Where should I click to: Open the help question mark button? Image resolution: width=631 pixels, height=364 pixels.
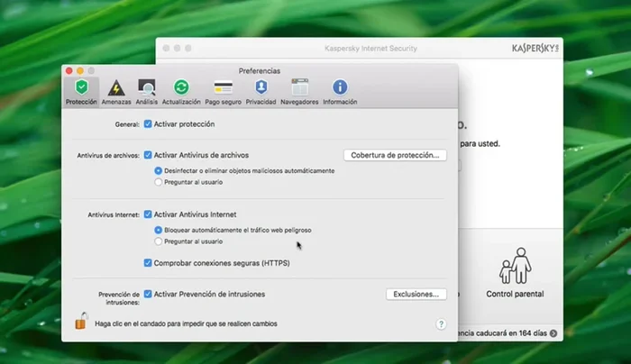[441, 323]
